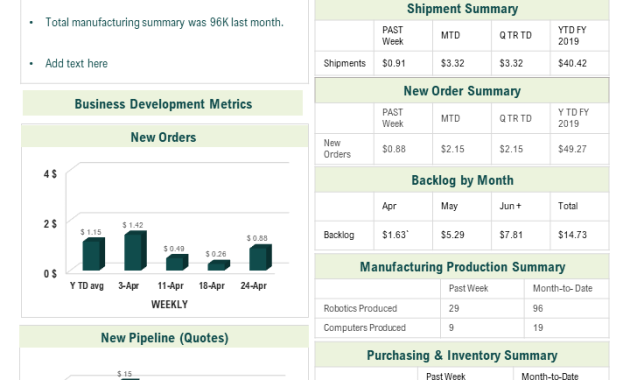Select the Purchasing & Inventory Summary heading
The height and width of the screenshot is (380, 630).
tap(462, 355)
